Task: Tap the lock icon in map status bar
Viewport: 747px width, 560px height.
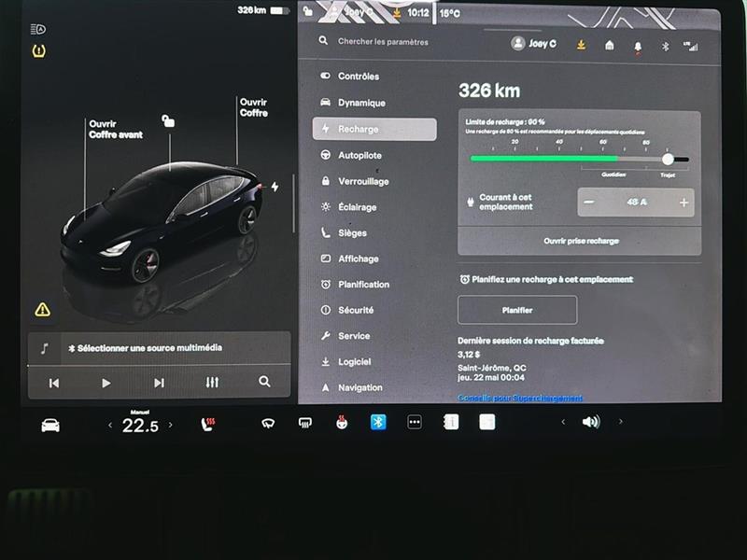Action: 308,11
